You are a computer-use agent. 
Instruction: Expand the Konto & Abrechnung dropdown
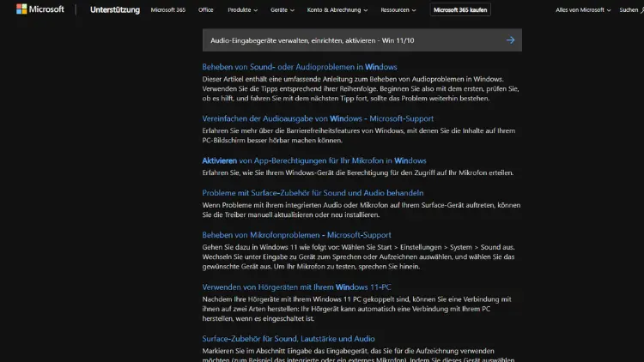(x=337, y=9)
